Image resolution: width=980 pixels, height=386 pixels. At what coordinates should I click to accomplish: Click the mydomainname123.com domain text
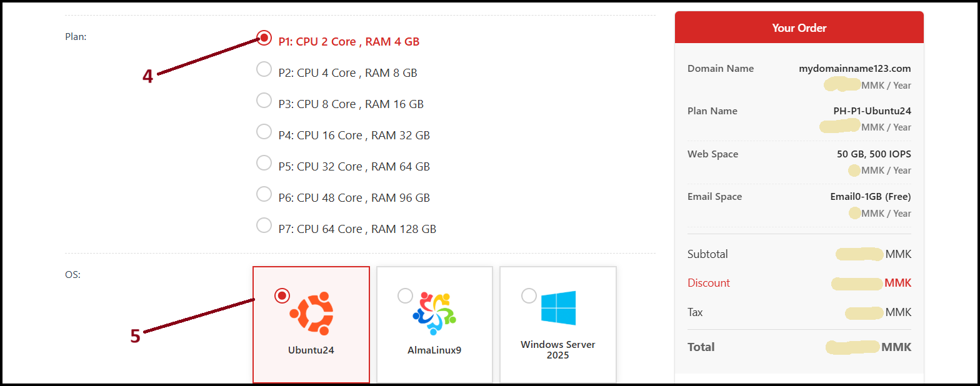click(855, 69)
